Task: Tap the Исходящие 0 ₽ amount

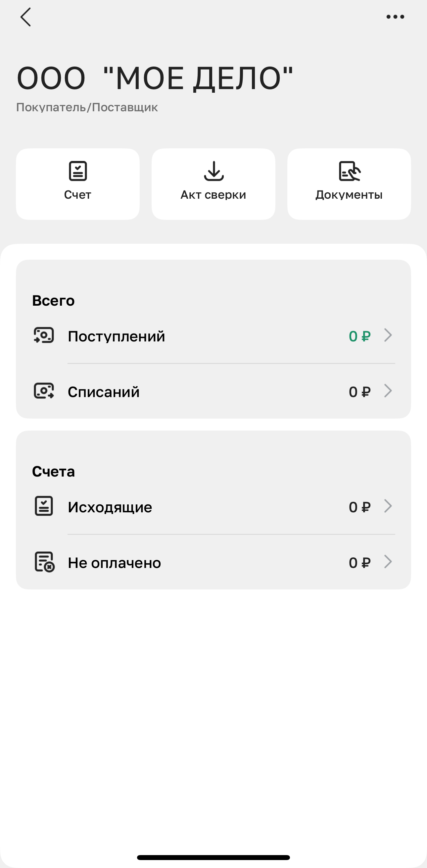Action: (x=359, y=507)
